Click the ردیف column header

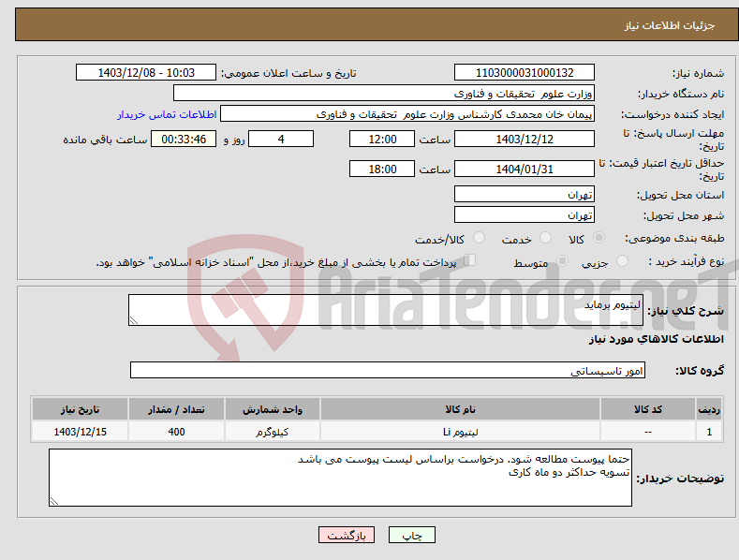(x=709, y=409)
